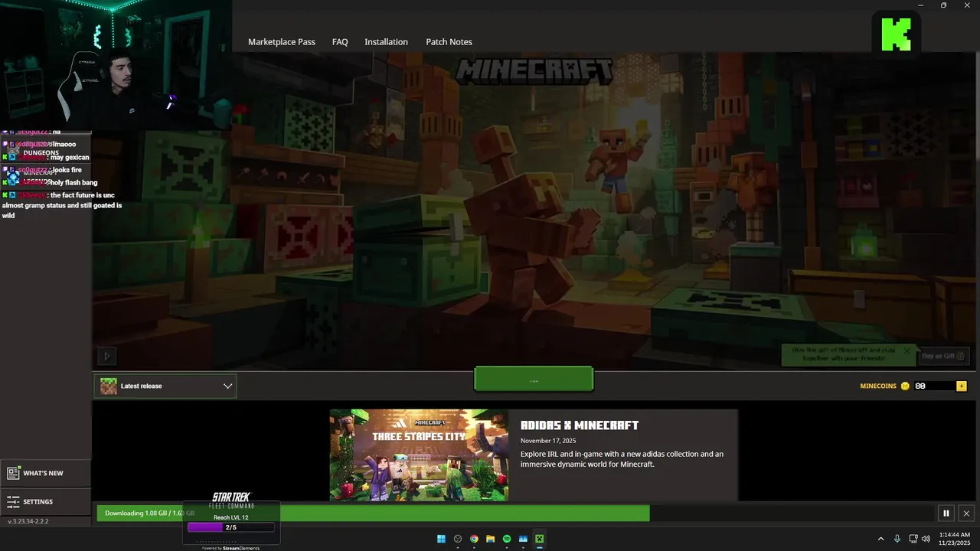Click the November 17, 2025 article date
980x551 pixels.
click(548, 441)
